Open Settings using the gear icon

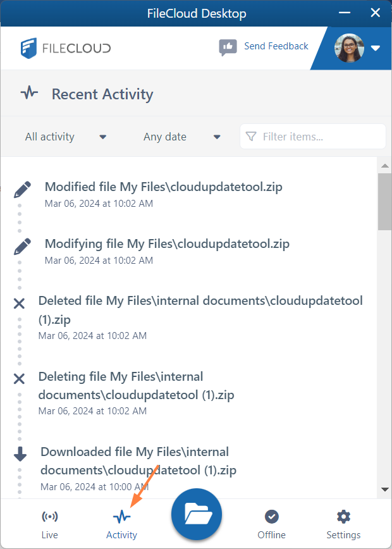pyautogui.click(x=343, y=515)
